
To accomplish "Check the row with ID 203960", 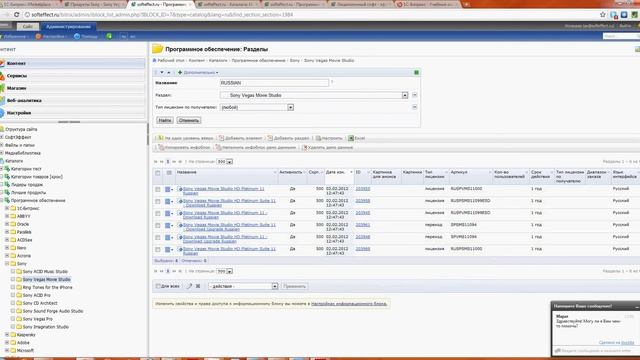I will [158, 249].
